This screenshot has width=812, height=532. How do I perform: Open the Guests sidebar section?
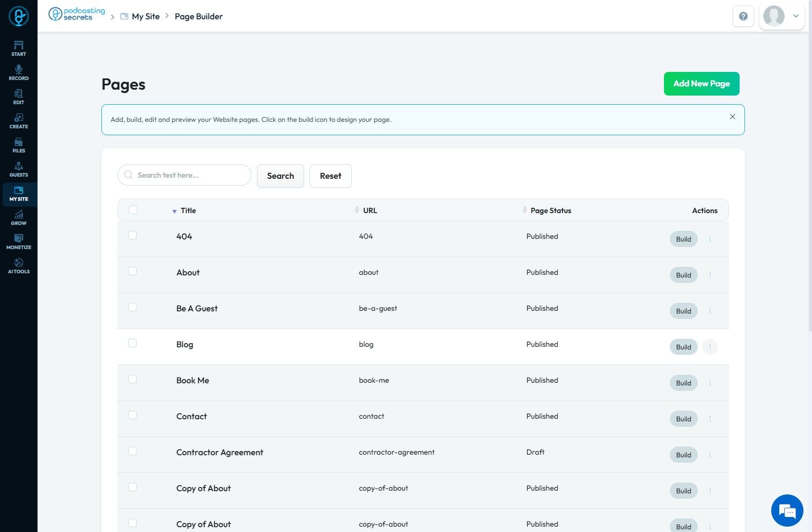click(x=19, y=169)
